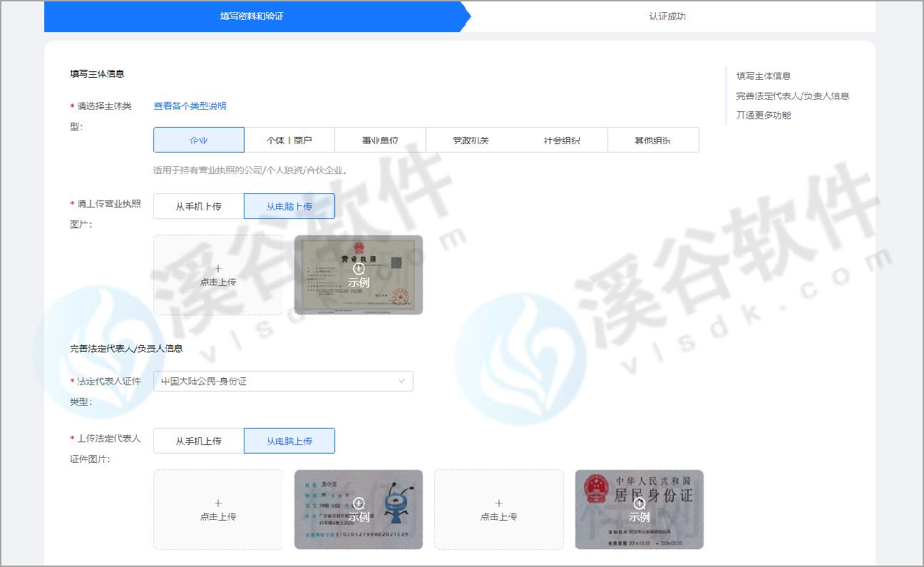The height and width of the screenshot is (567, 924).
Task: Pick the 社会组织 subject type
Action: pyautogui.click(x=562, y=140)
